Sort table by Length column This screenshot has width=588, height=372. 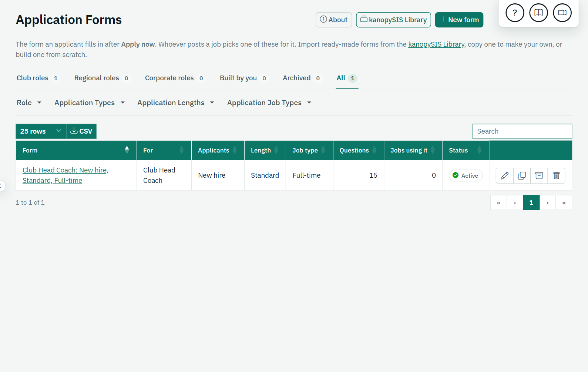click(265, 150)
